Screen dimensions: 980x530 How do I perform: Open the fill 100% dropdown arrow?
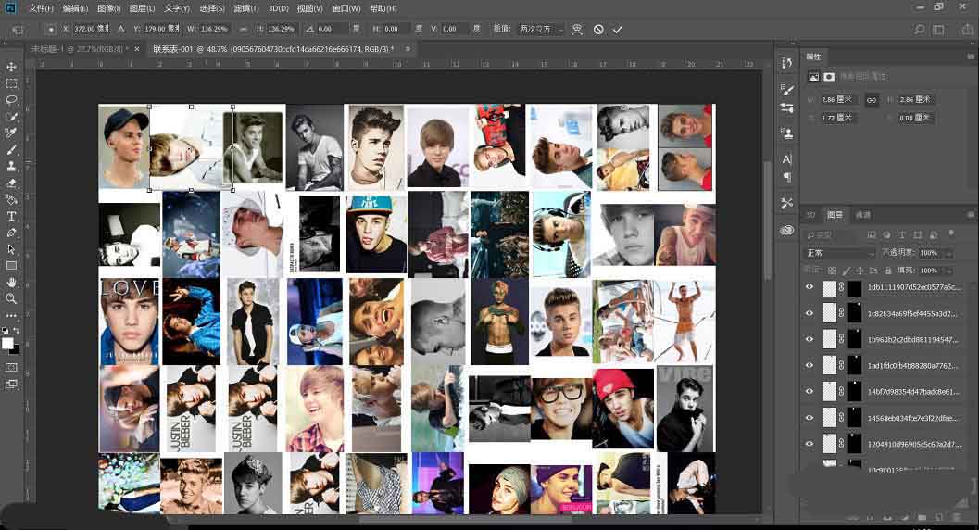(949, 271)
